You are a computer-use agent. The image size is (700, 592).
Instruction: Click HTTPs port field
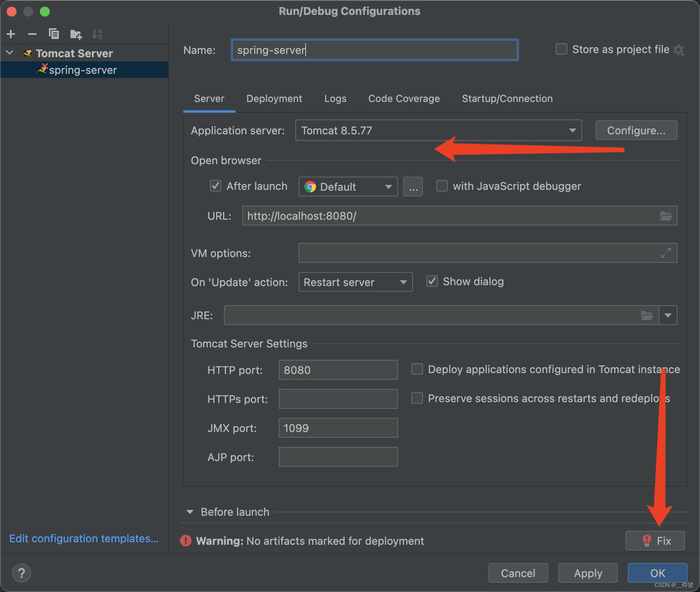338,399
